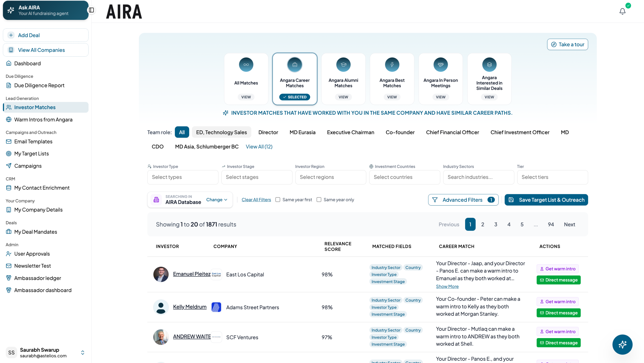This screenshot has width=644, height=363.
Task: Click the Interested in Similar Deals layers icon
Action: [x=489, y=65]
